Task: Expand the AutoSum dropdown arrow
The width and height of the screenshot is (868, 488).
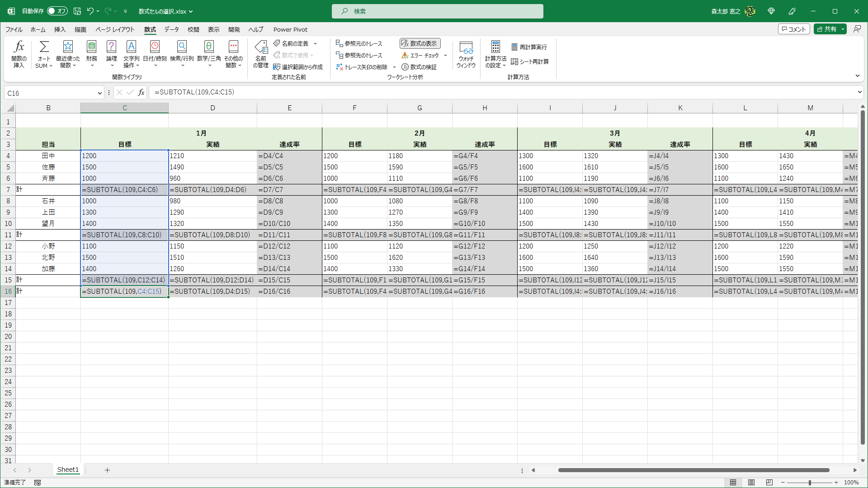Action: tap(51, 66)
